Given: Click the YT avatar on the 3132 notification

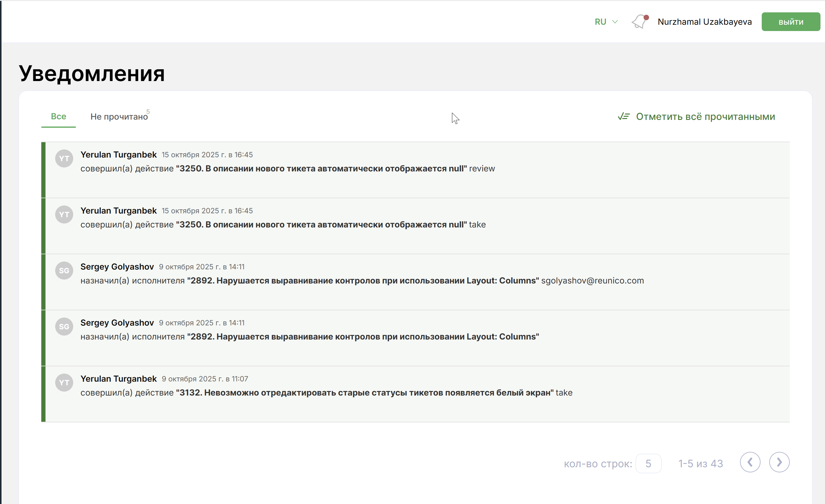Looking at the screenshot, I should pyautogui.click(x=64, y=383).
